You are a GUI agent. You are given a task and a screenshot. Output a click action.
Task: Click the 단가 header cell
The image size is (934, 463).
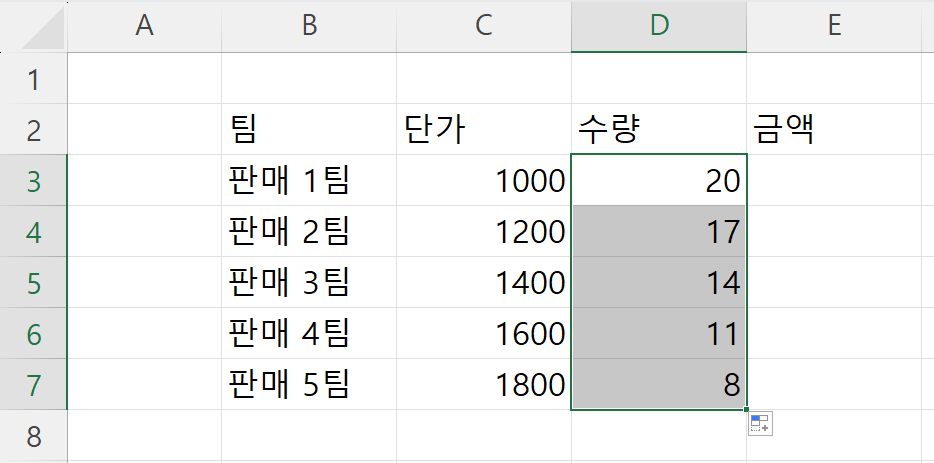click(484, 129)
